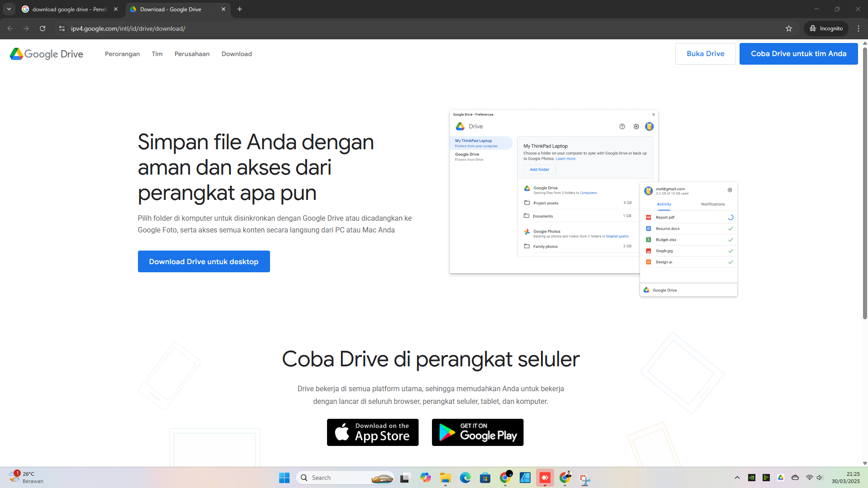Click Download Drive untuk desktop button

[204, 261]
